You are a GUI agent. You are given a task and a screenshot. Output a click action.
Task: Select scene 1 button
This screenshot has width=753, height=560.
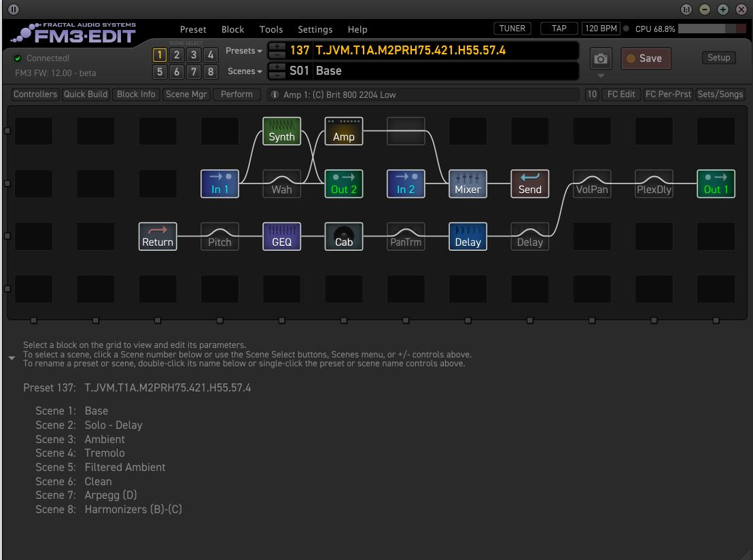coord(160,55)
